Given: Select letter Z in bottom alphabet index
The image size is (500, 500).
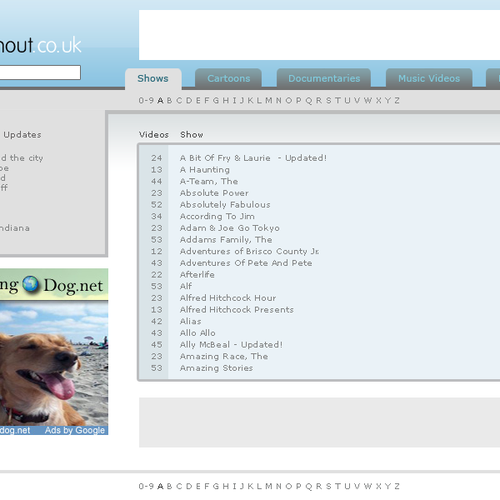Looking at the screenshot, I should click(x=397, y=486).
